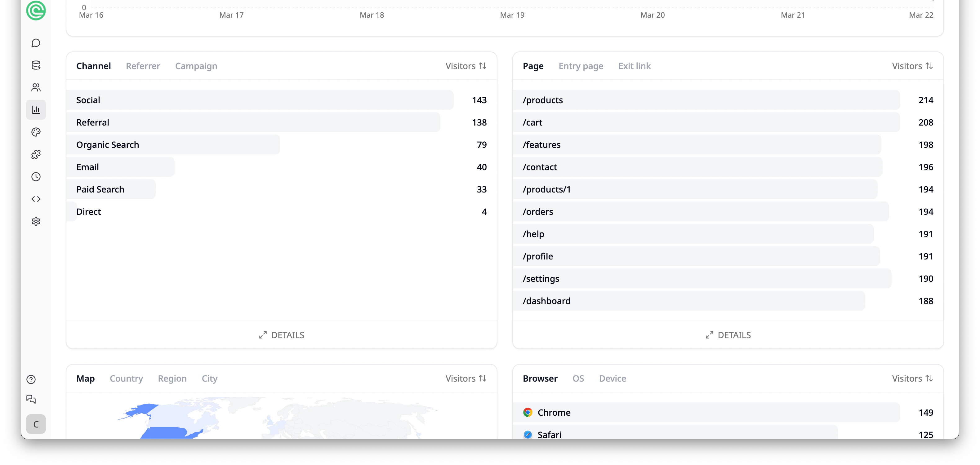Open the realtime clock icon
Screen dimensions: 980x465
pos(36,176)
